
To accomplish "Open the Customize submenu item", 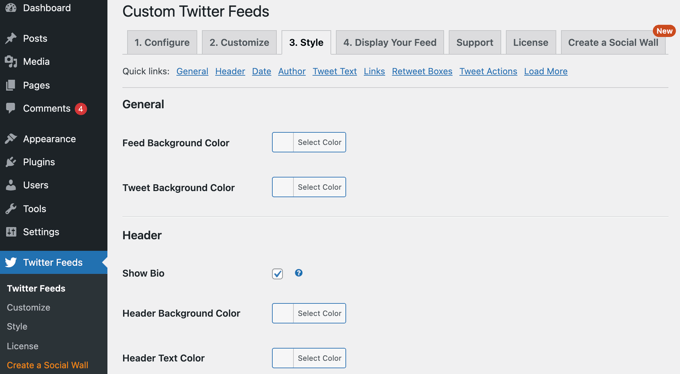I will coord(28,307).
